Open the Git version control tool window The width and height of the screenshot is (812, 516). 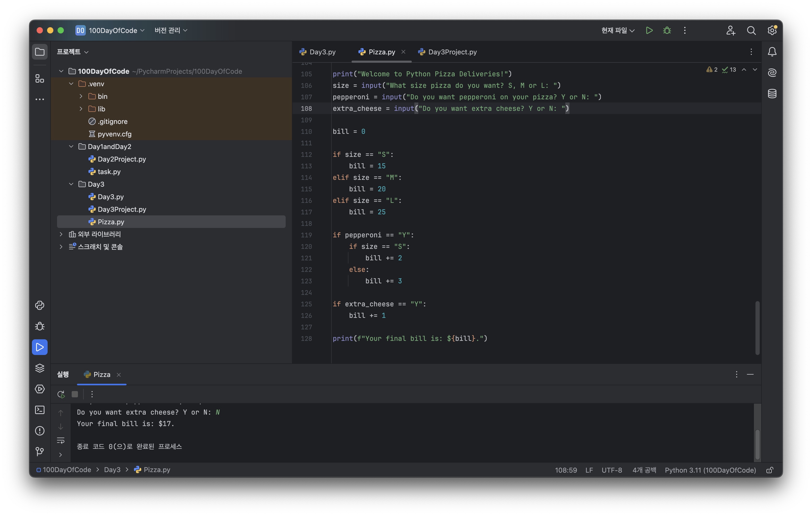40,451
